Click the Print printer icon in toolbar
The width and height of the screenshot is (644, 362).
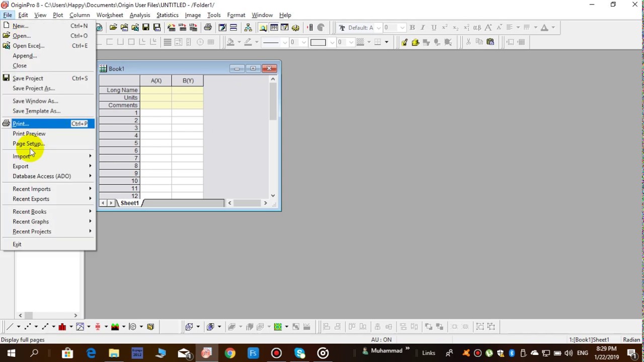[208, 28]
